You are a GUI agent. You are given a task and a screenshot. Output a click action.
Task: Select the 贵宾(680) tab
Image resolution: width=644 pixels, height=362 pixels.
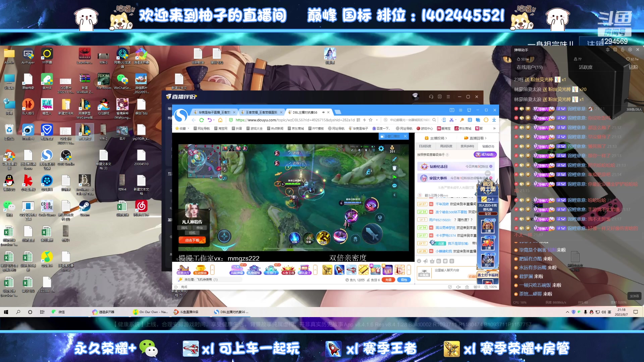(x=467, y=146)
